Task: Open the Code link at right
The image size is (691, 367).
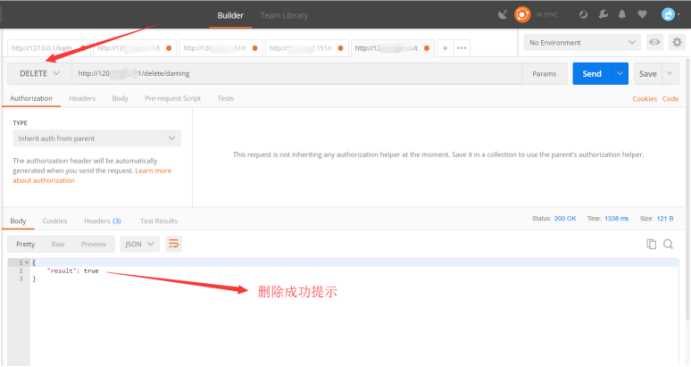Action: (x=670, y=99)
